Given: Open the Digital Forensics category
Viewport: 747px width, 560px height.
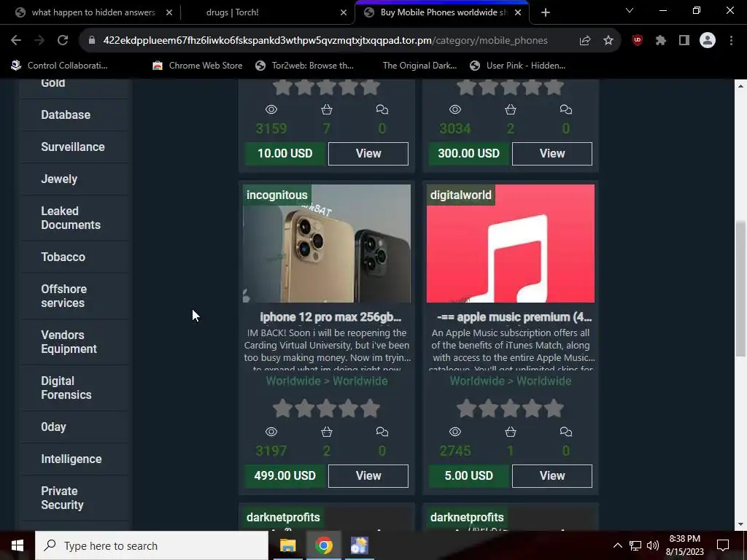Looking at the screenshot, I should point(66,388).
